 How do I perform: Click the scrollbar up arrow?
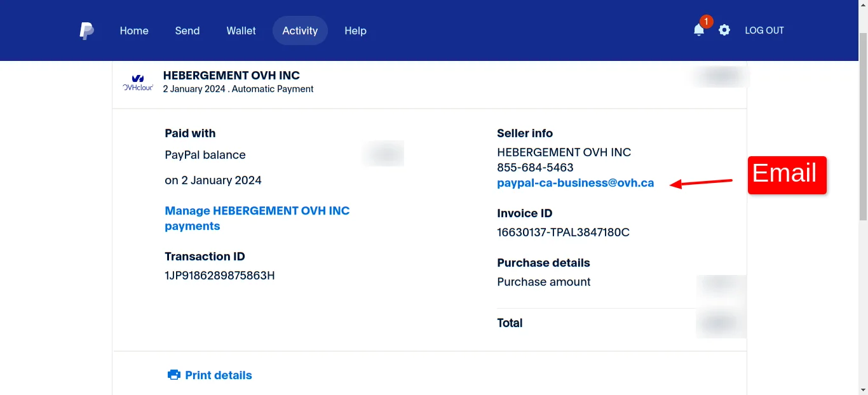(x=863, y=4)
